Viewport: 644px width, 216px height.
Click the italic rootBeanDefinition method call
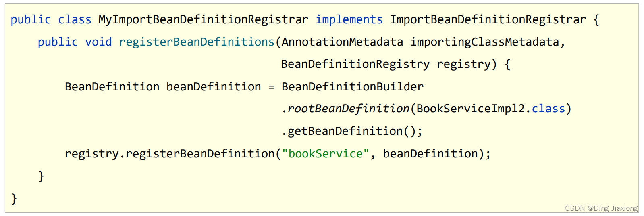348,109
